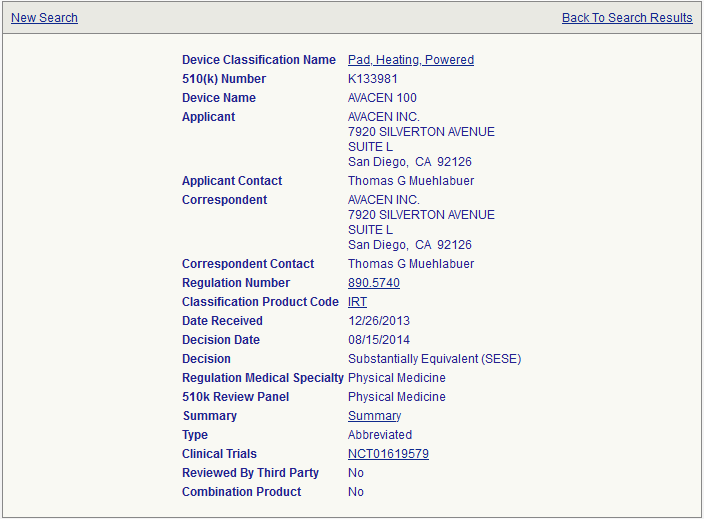This screenshot has width=704, height=519.
Task: Click the decision date 08/15/2014
Action: [x=378, y=340]
